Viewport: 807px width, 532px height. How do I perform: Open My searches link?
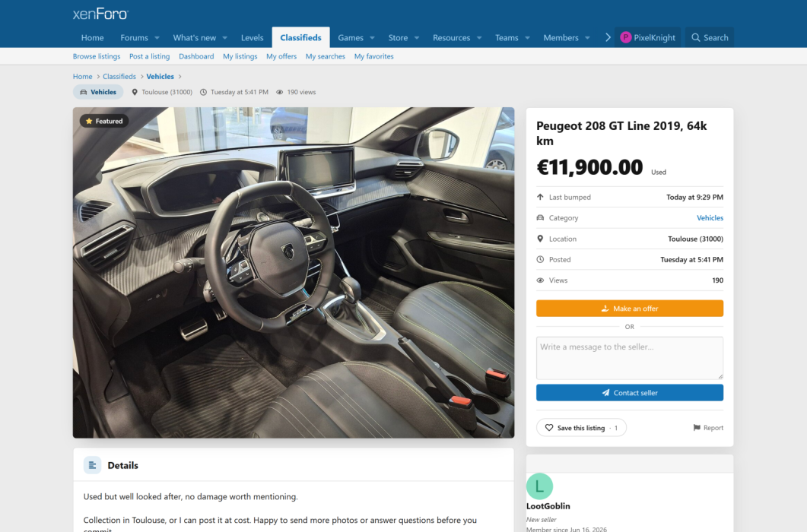point(326,56)
